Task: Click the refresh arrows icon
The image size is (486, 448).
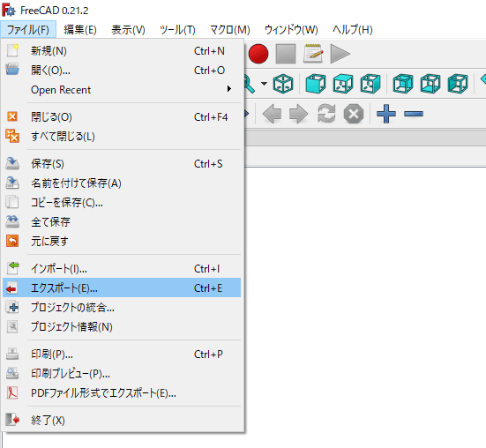Action: pos(326,114)
